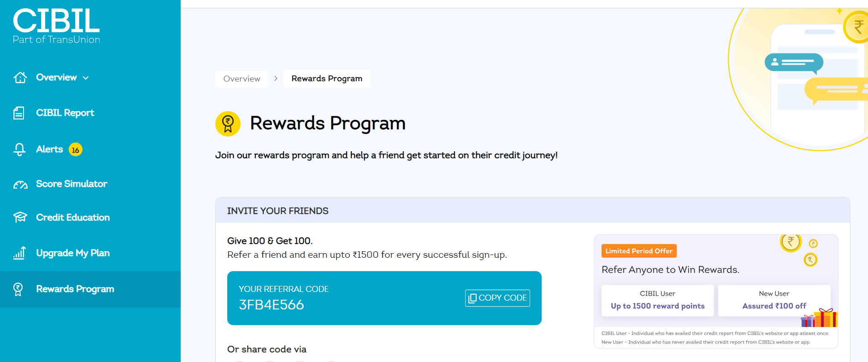Click the Rewards Program ribbon icon in sidebar
868x362 pixels.
(18, 289)
